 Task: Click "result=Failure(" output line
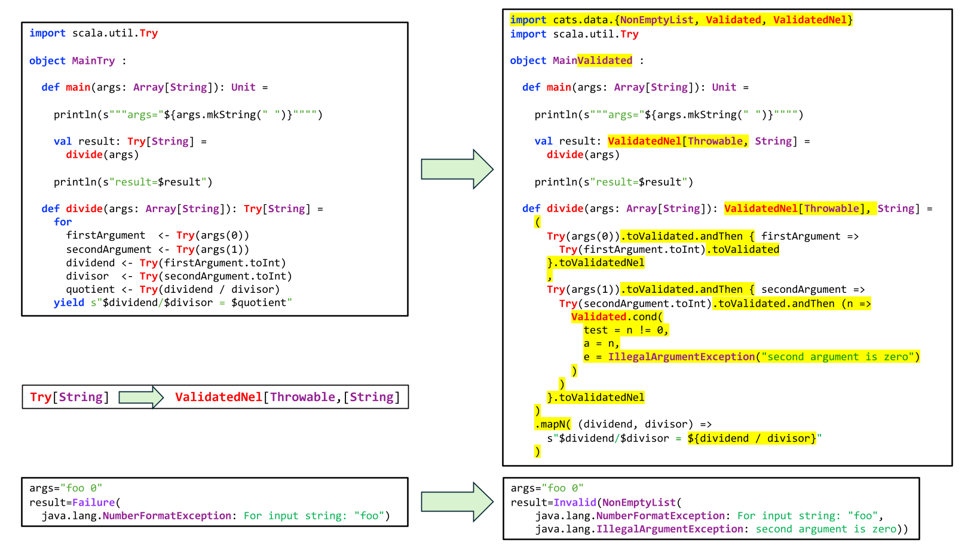(x=75, y=503)
